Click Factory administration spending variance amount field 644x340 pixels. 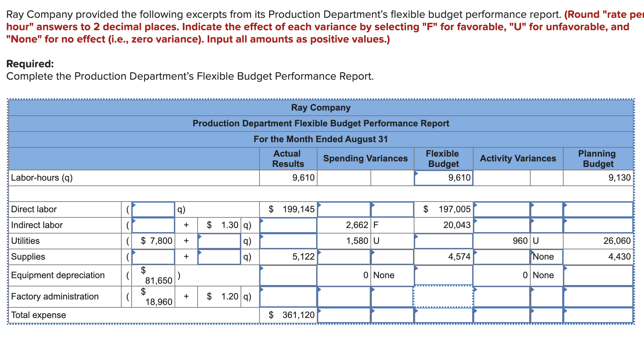344,296
